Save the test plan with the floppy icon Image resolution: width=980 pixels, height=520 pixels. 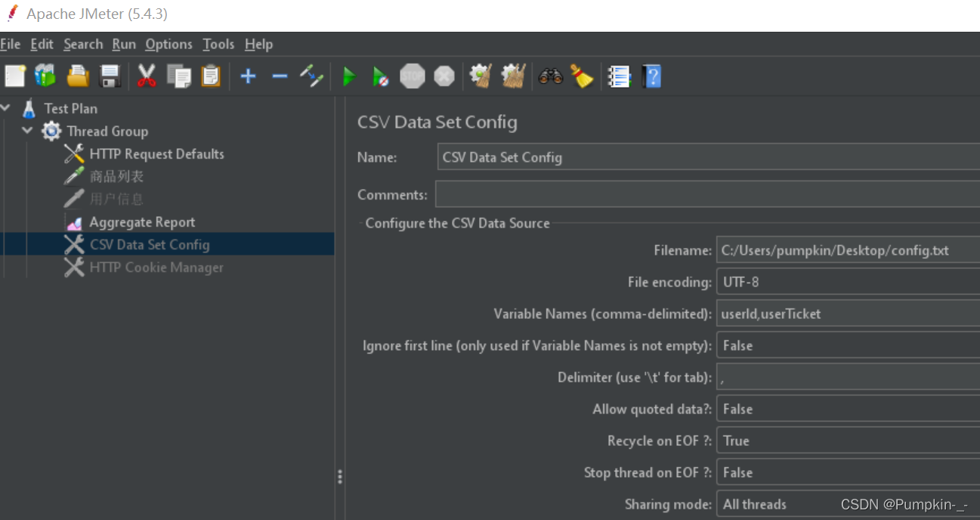(x=110, y=76)
